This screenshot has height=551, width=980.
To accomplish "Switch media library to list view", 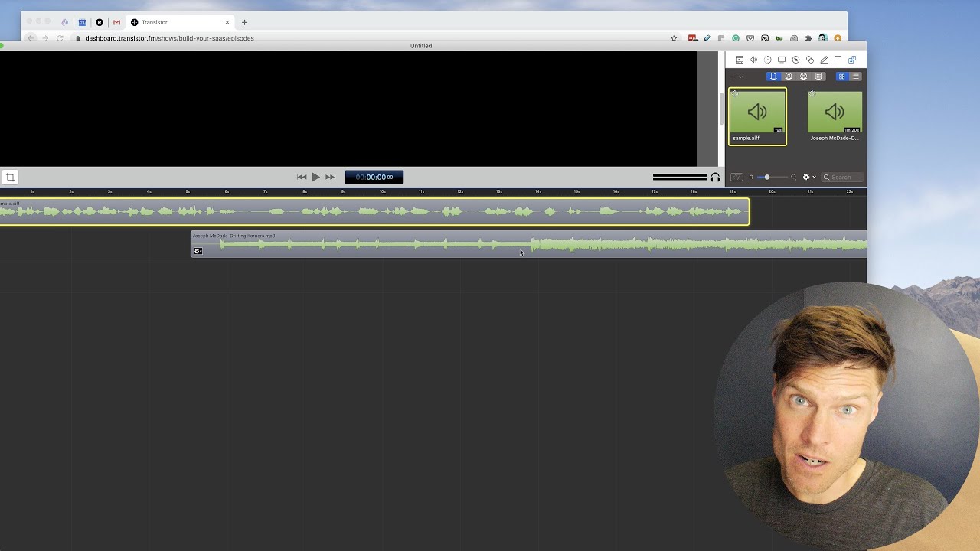I will (856, 77).
